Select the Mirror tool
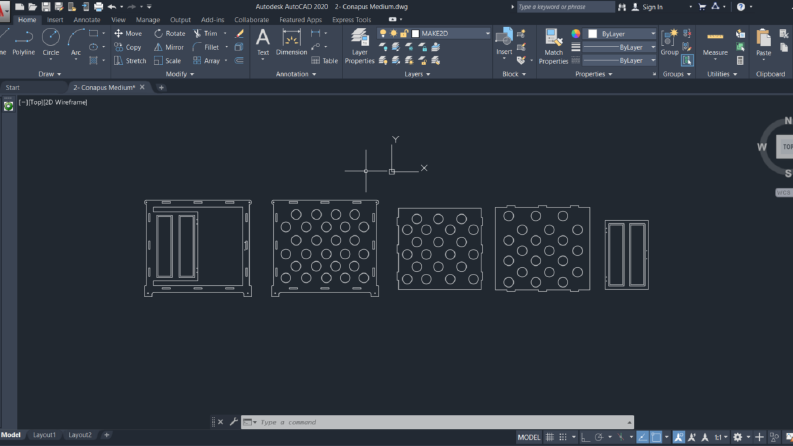This screenshot has width=793, height=446. pos(169,47)
